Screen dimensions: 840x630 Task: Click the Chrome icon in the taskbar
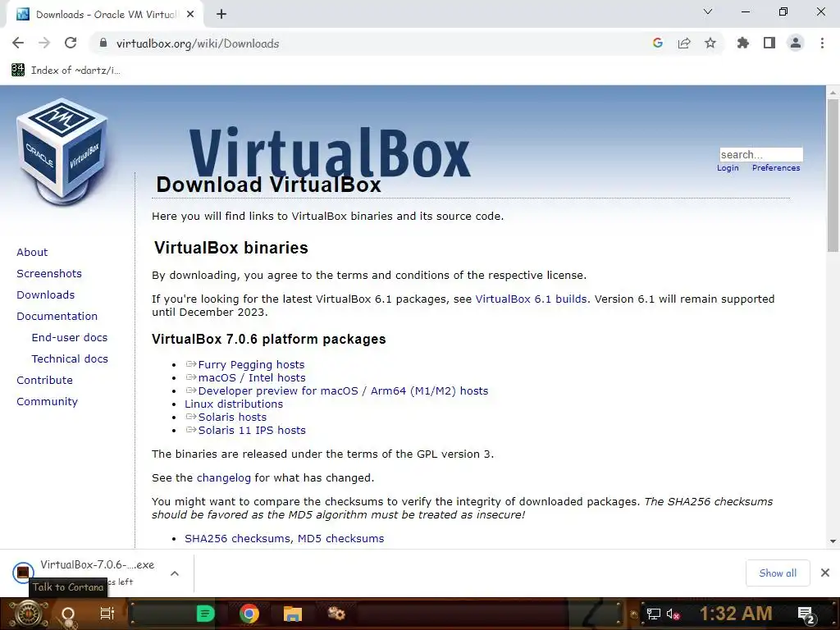tap(249, 614)
